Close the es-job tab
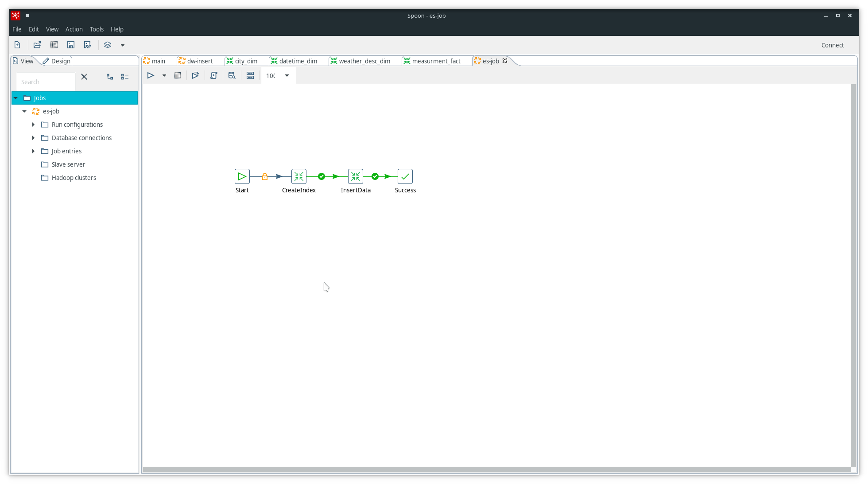This screenshot has width=868, height=484. [505, 61]
